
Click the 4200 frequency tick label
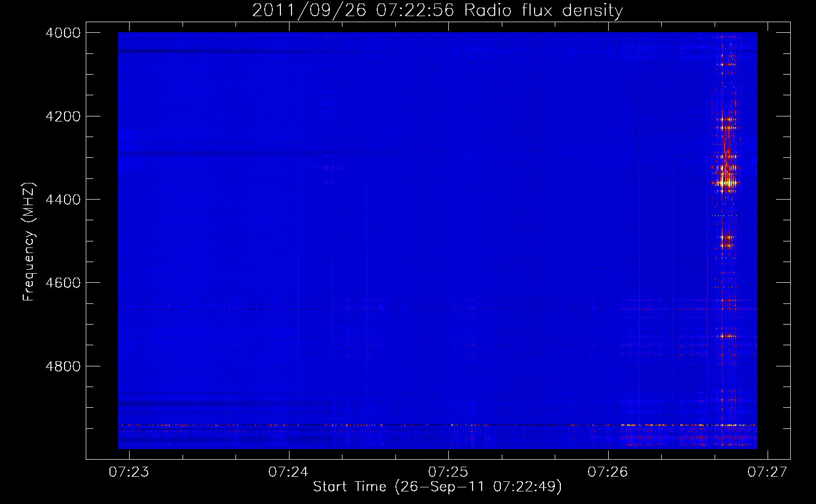point(63,116)
